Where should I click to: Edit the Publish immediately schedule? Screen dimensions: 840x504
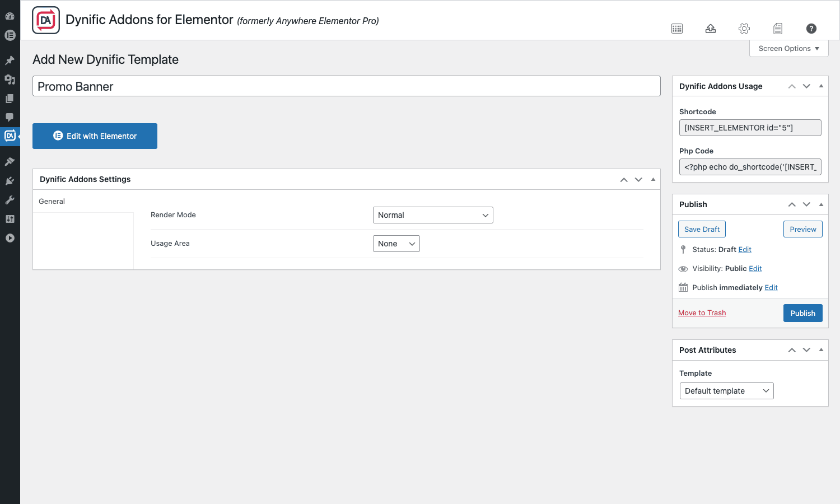(771, 288)
